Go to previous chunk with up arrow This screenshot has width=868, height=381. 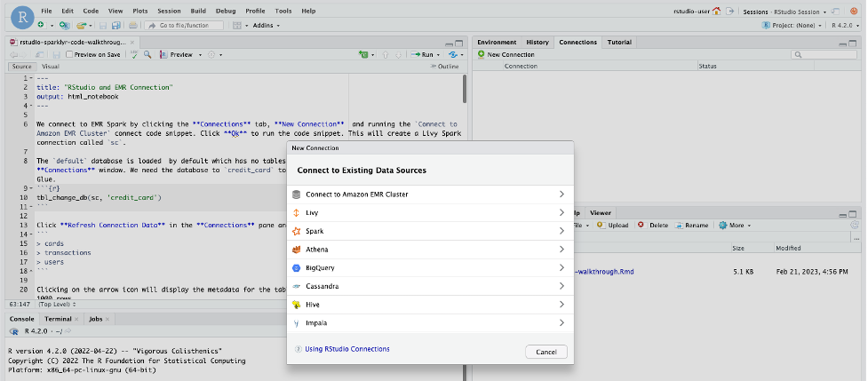[x=386, y=54]
